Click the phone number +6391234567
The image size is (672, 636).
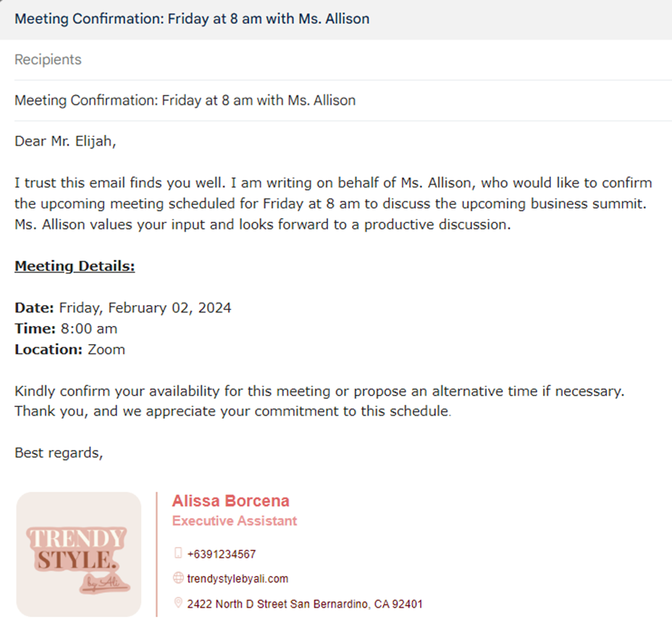pyautogui.click(x=221, y=554)
